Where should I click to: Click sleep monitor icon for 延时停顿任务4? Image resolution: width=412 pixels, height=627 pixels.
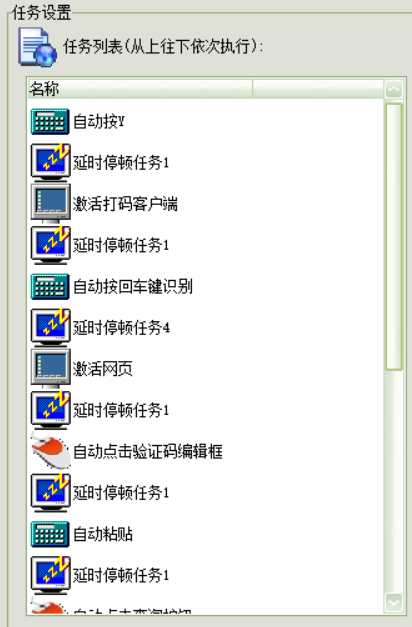pos(50,327)
